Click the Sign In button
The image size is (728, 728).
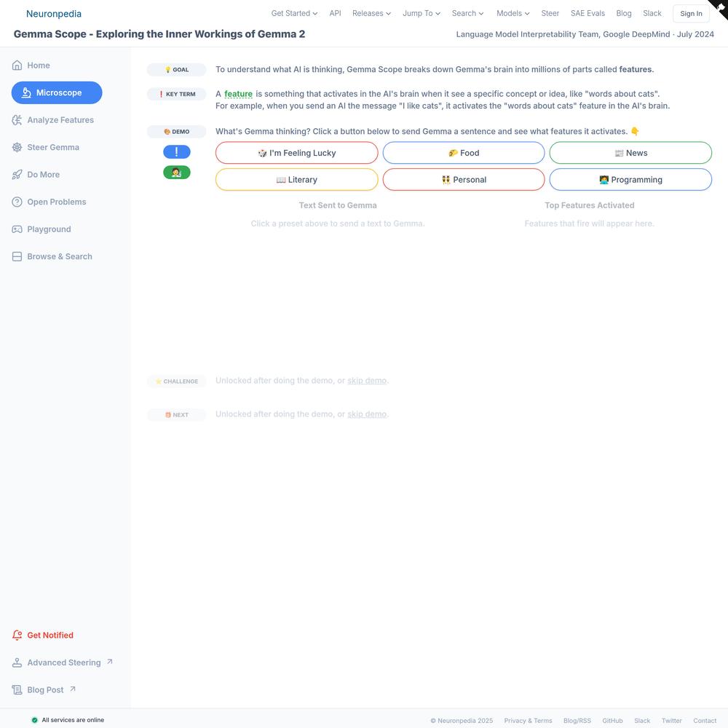coord(691,14)
